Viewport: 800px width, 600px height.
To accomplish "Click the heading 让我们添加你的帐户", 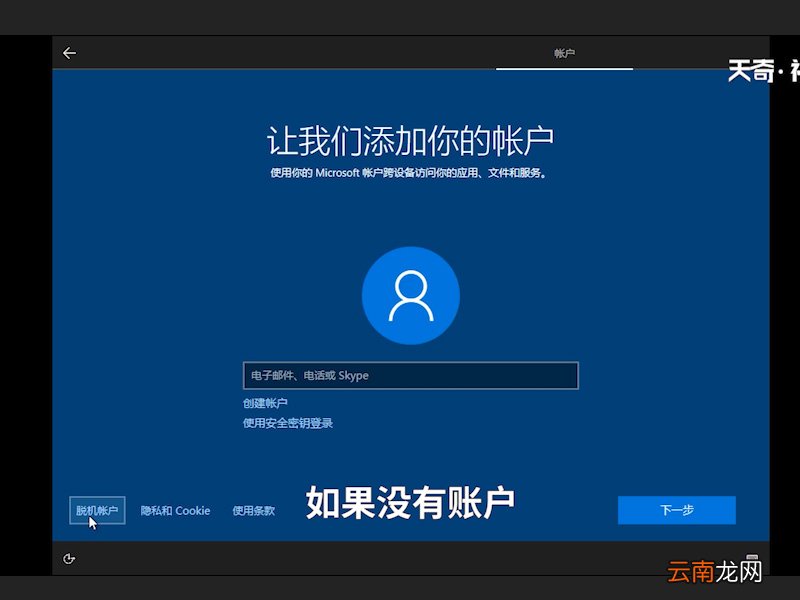I will tap(410, 140).
